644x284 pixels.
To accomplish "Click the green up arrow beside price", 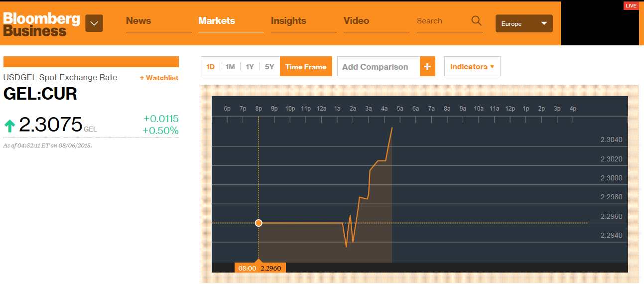I will tap(9, 126).
